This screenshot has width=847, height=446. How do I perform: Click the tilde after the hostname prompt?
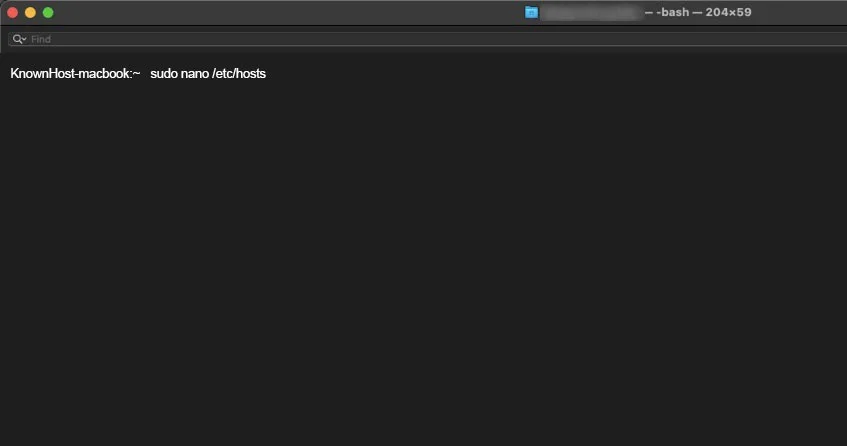[137, 74]
